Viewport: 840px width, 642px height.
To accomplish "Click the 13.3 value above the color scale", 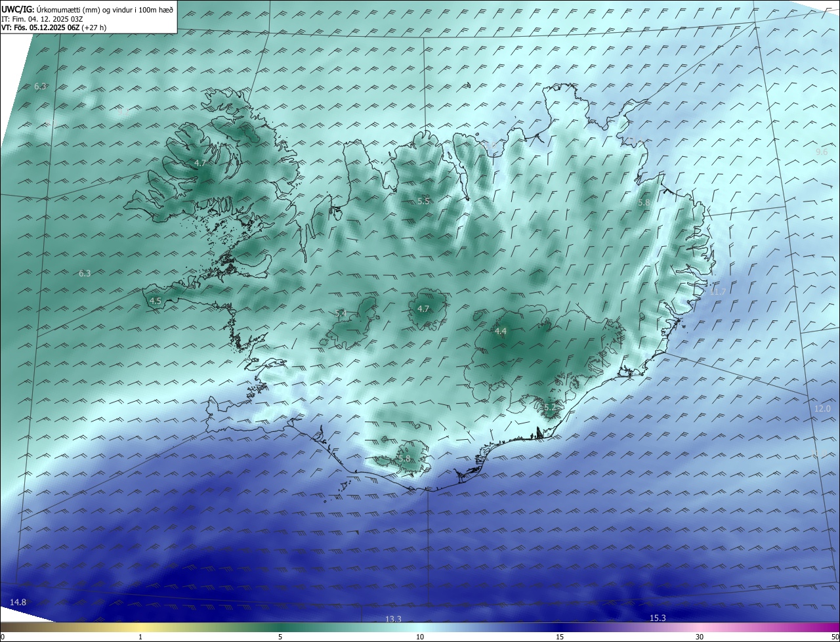I will click(x=393, y=619).
